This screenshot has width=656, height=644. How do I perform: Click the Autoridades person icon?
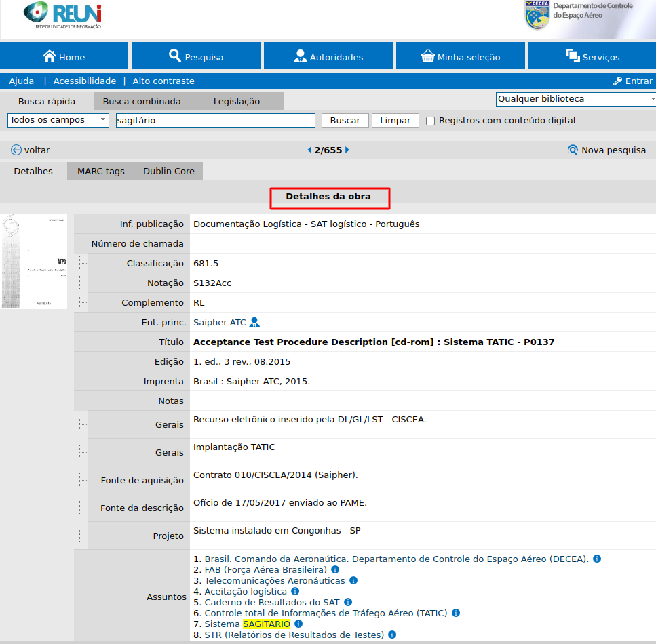click(x=301, y=56)
